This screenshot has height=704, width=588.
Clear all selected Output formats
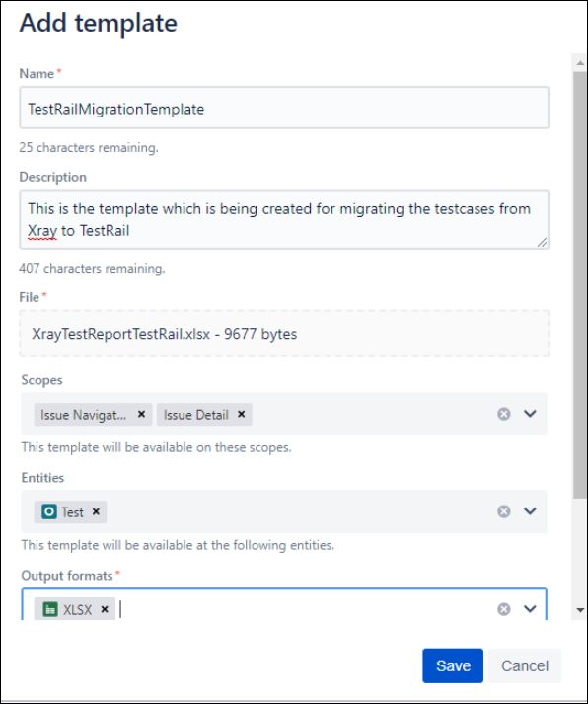pyautogui.click(x=504, y=609)
